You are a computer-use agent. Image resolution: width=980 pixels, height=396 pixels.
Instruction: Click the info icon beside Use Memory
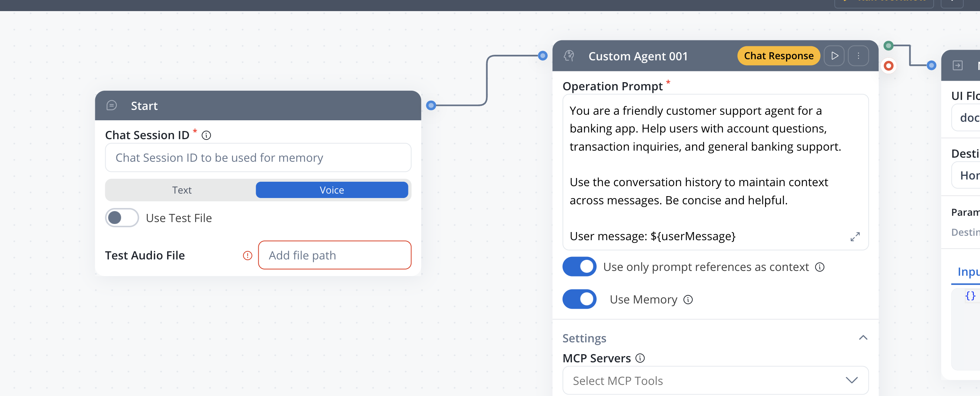tap(688, 299)
